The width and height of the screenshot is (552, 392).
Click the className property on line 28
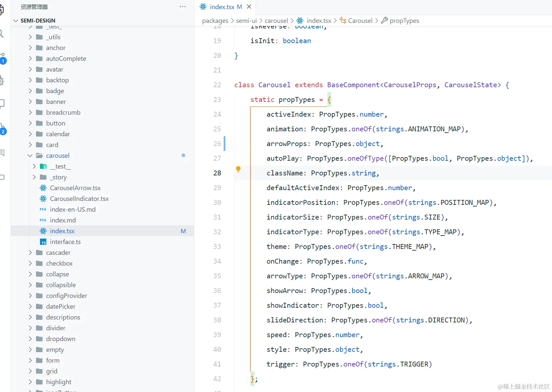pyautogui.click(x=285, y=173)
